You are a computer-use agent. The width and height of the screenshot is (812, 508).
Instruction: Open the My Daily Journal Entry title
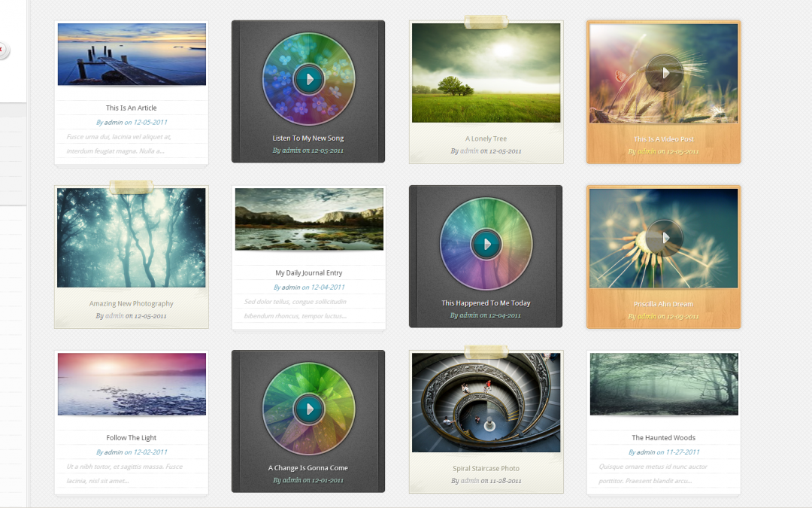pos(309,272)
